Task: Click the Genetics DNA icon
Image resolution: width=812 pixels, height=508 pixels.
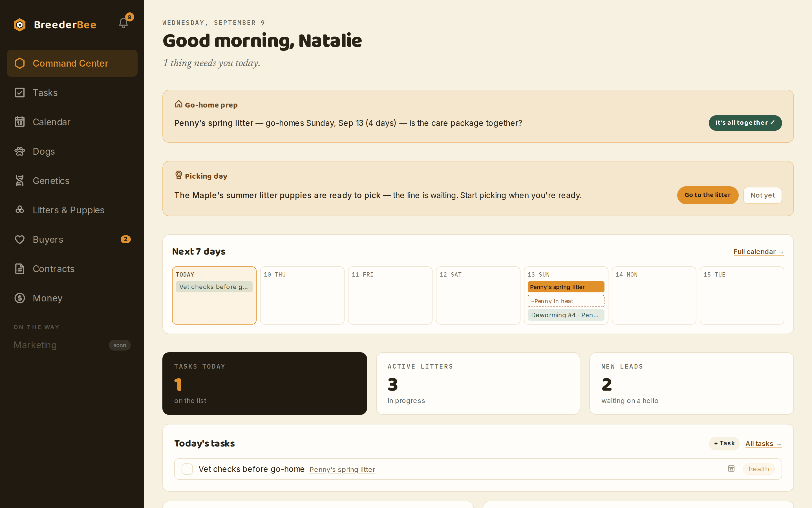Action: click(20, 181)
